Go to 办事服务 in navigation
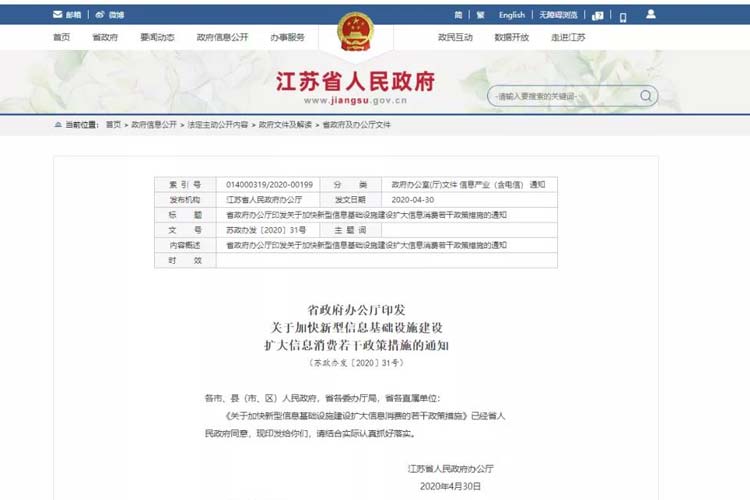The image size is (750, 500). 287,37
